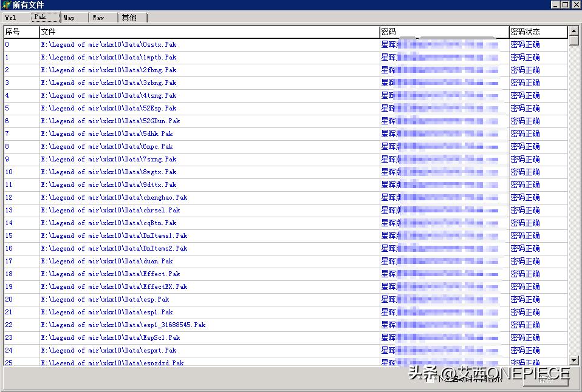Click the 序号 column header

pos(21,32)
